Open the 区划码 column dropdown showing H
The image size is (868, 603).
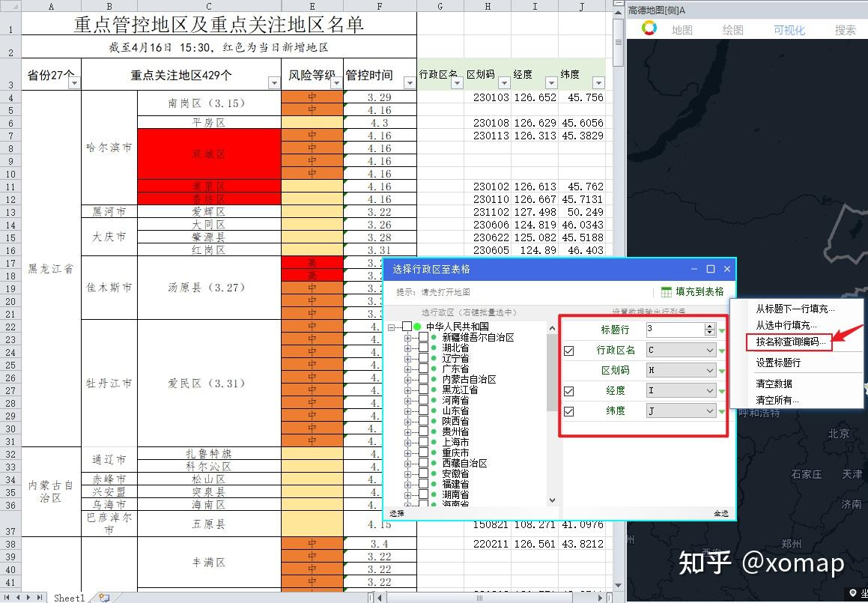(x=681, y=371)
